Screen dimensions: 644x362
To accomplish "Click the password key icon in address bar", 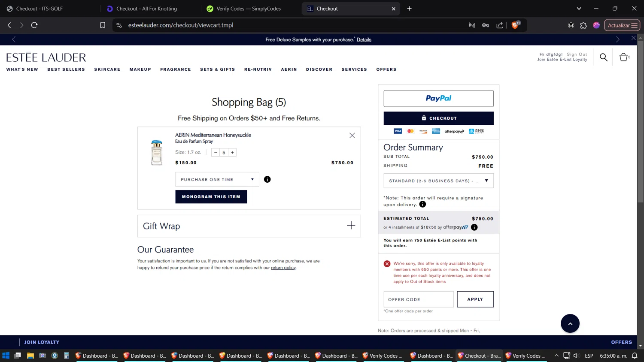I will [486, 25].
